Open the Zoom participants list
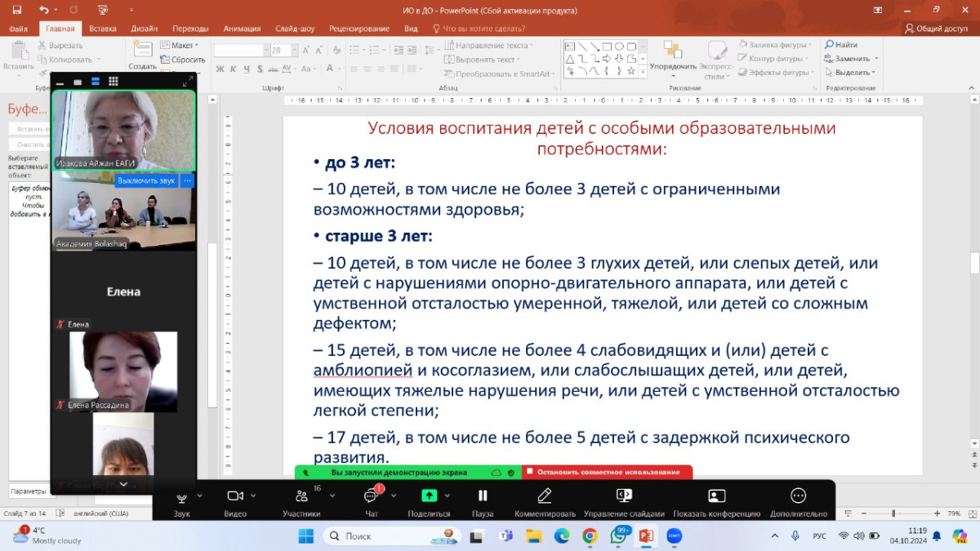The height and width of the screenshot is (551, 980). click(x=301, y=496)
